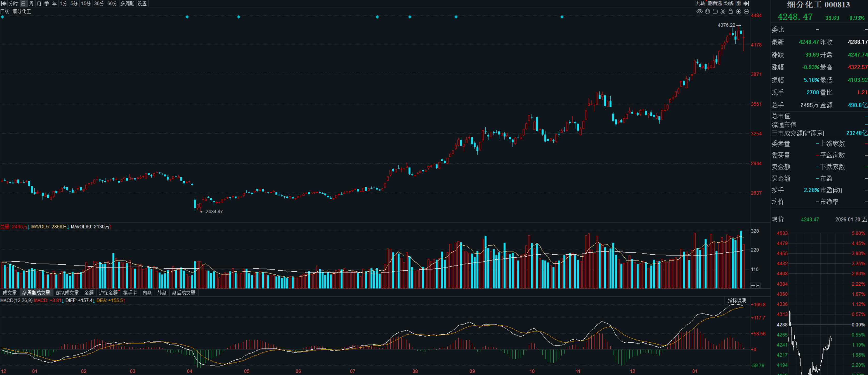Image resolution: width=868 pixels, height=375 pixels.
Task: Zoom out with the minus circle icon
Action: tap(746, 11)
